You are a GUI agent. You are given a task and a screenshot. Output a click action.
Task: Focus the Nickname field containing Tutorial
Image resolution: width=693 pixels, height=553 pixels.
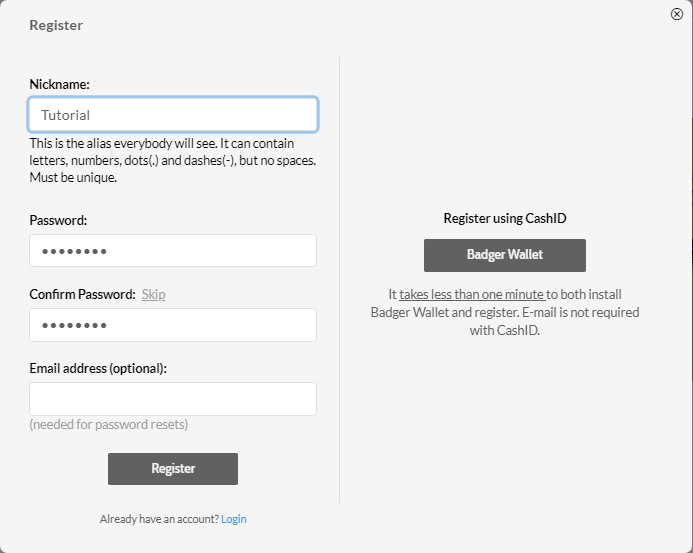point(173,114)
